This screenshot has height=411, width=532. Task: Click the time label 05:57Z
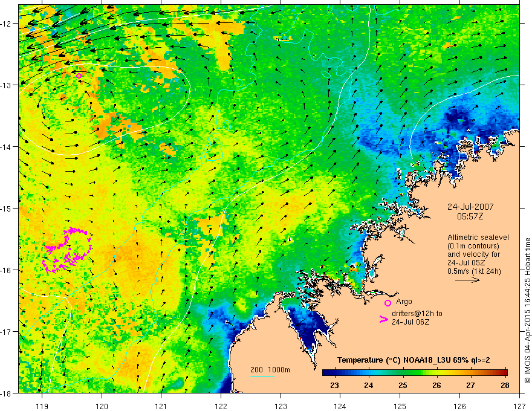(x=470, y=216)
